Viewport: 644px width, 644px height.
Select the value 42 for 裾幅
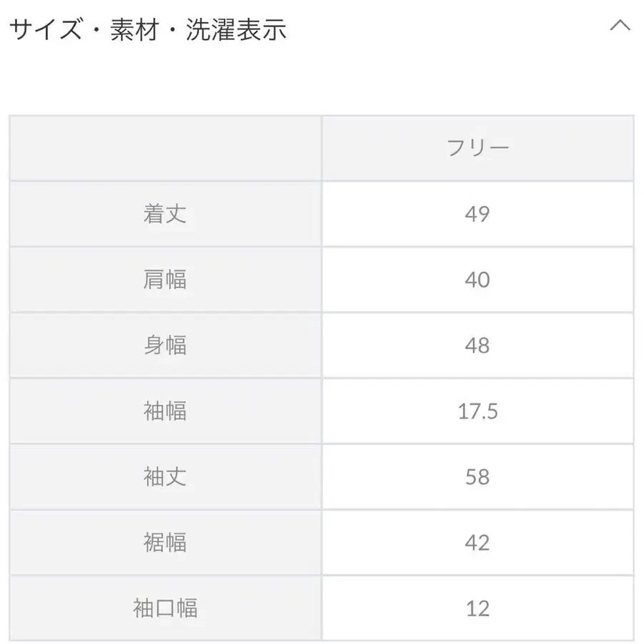[x=478, y=542]
